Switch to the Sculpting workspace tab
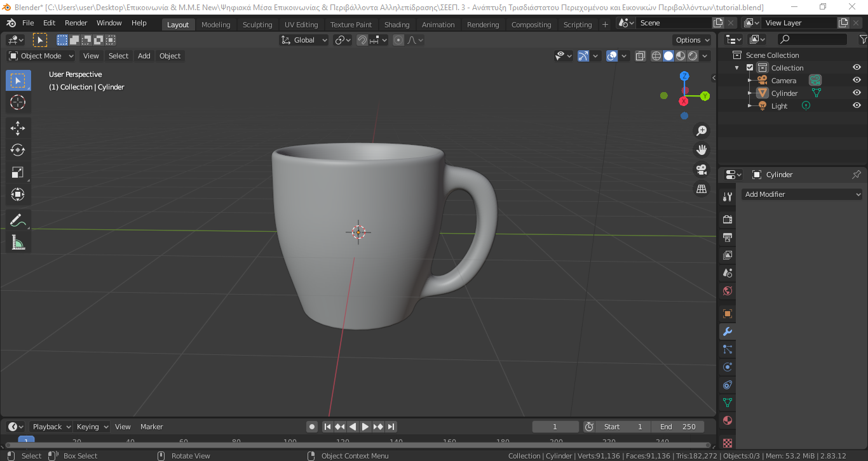 pyautogui.click(x=257, y=25)
